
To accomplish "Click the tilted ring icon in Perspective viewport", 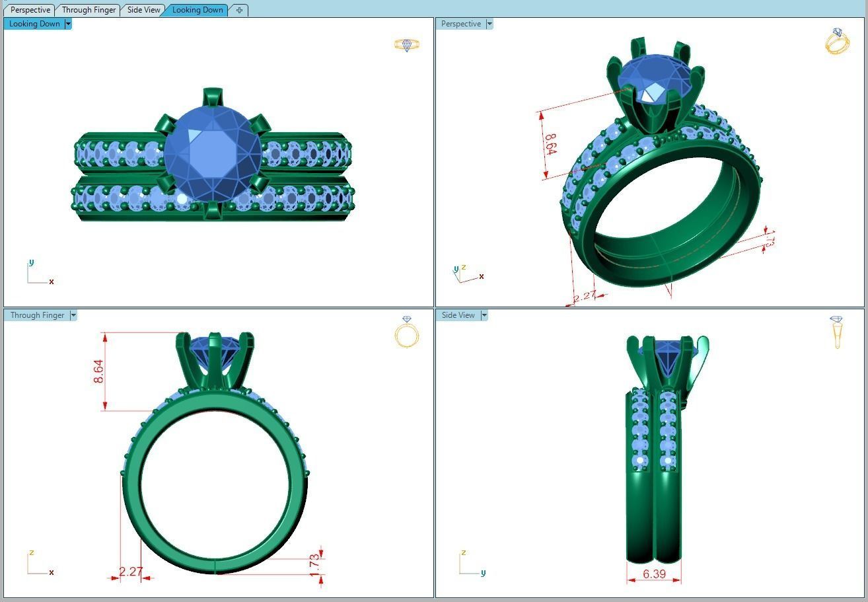I will pyautogui.click(x=837, y=41).
